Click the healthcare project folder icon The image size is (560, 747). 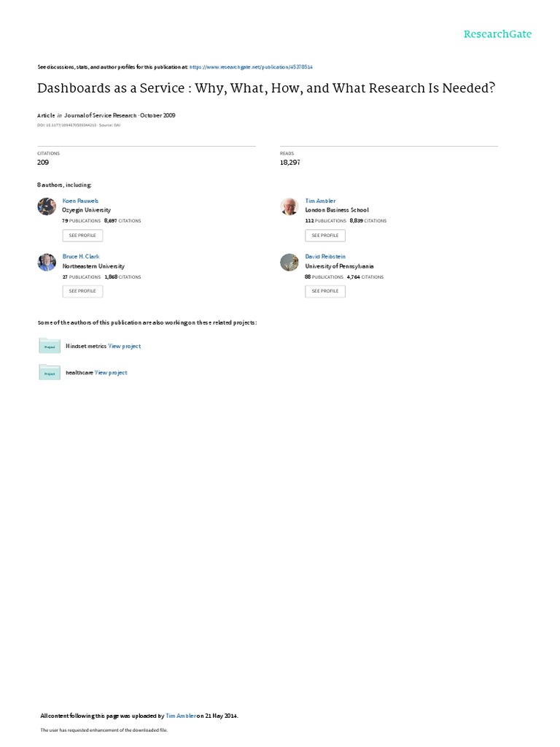point(50,373)
